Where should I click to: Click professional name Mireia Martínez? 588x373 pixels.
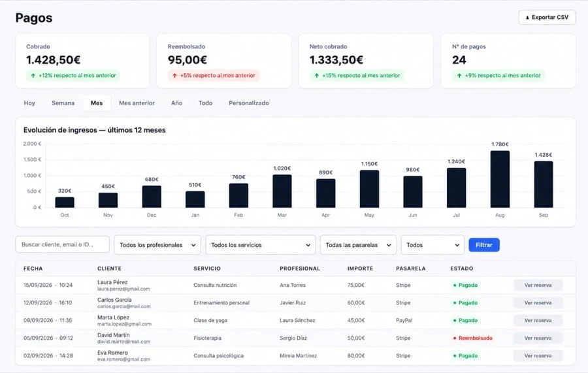click(x=298, y=356)
